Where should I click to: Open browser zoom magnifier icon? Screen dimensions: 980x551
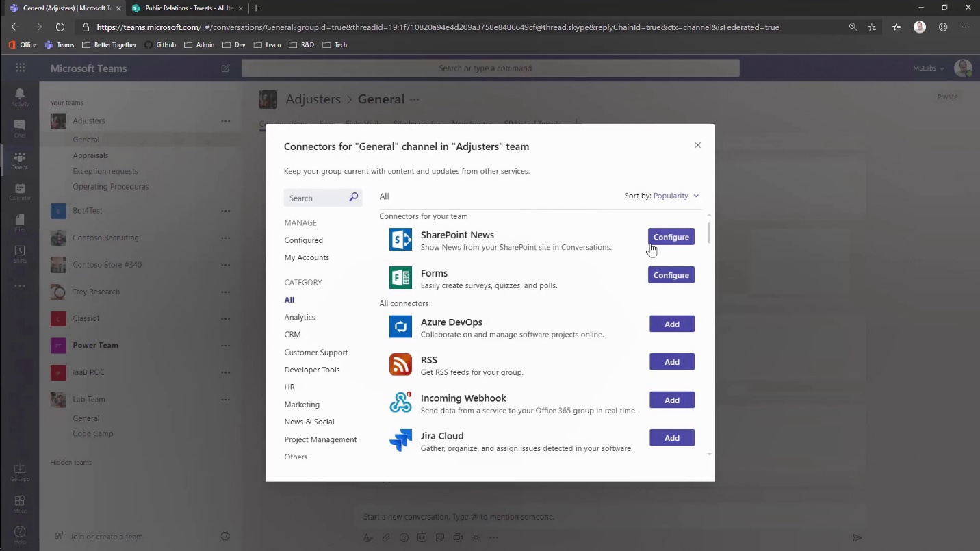coord(853,27)
